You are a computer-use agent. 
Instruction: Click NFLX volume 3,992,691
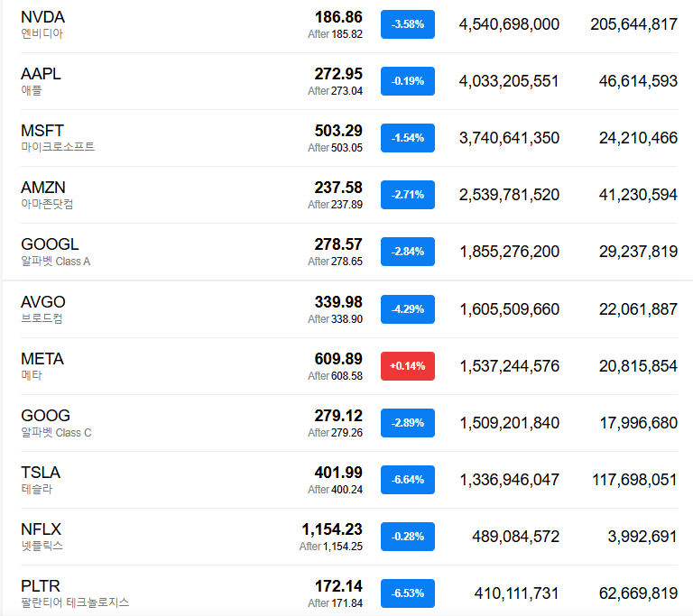(x=642, y=537)
